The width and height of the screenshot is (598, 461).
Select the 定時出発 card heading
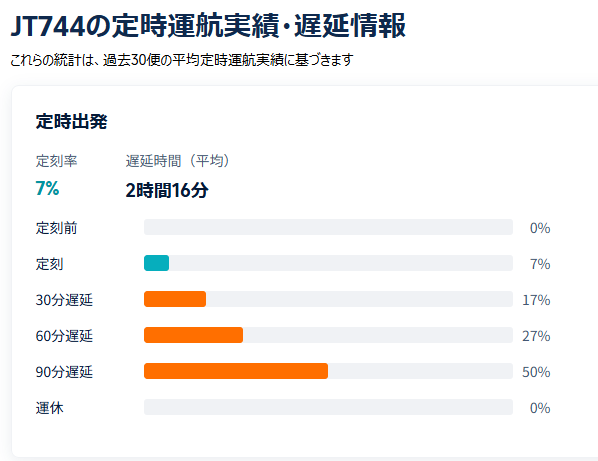tap(71, 122)
